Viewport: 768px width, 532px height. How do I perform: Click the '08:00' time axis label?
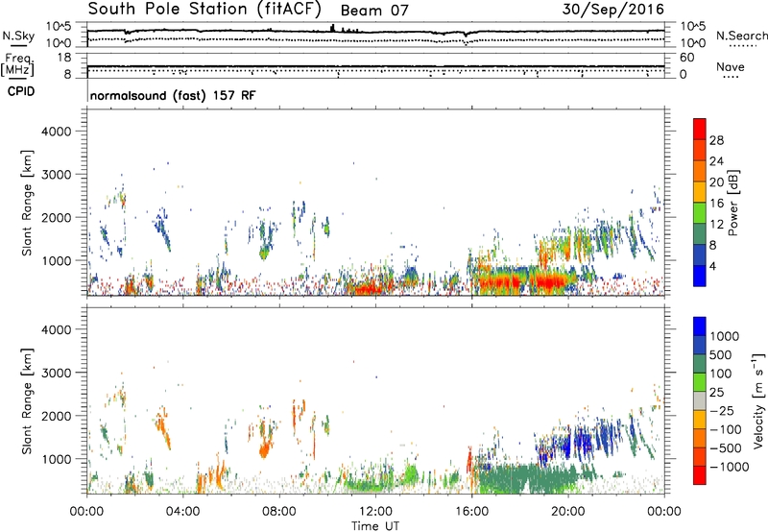pyautogui.click(x=278, y=512)
